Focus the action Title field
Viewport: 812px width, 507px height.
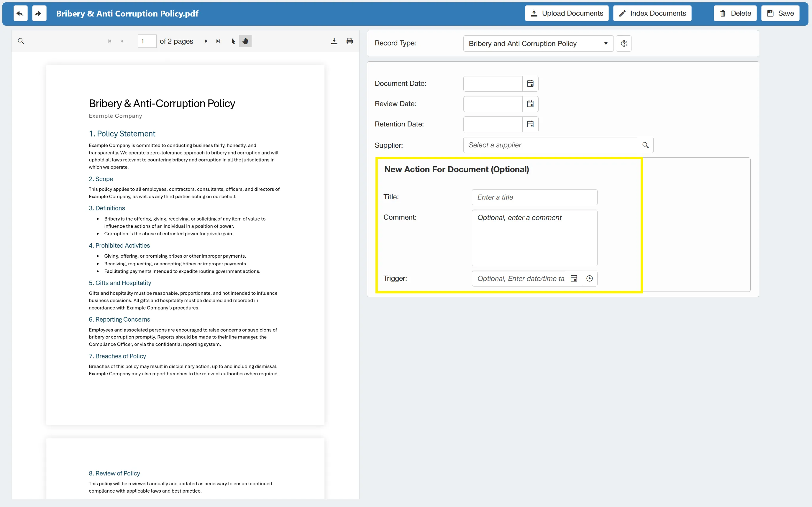tap(534, 197)
